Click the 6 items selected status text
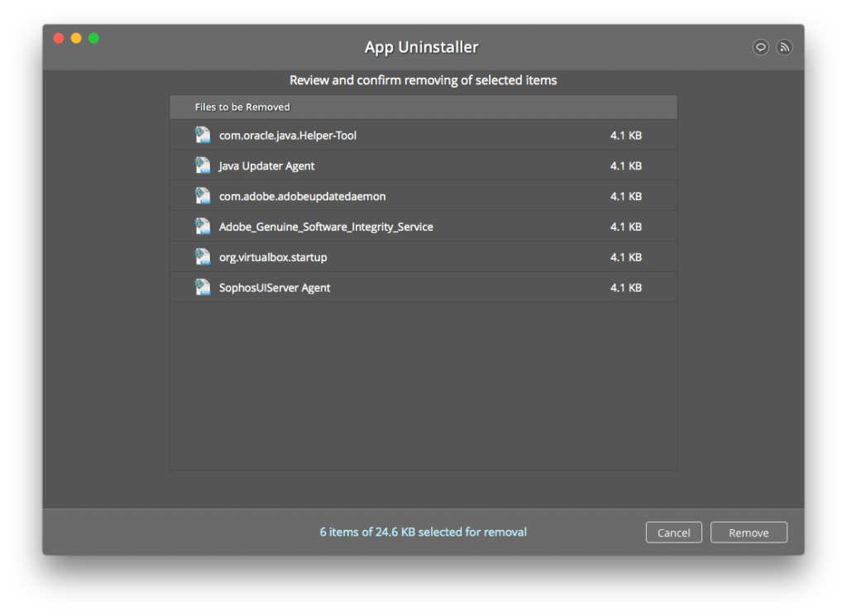The height and width of the screenshot is (616, 847). pos(423,532)
